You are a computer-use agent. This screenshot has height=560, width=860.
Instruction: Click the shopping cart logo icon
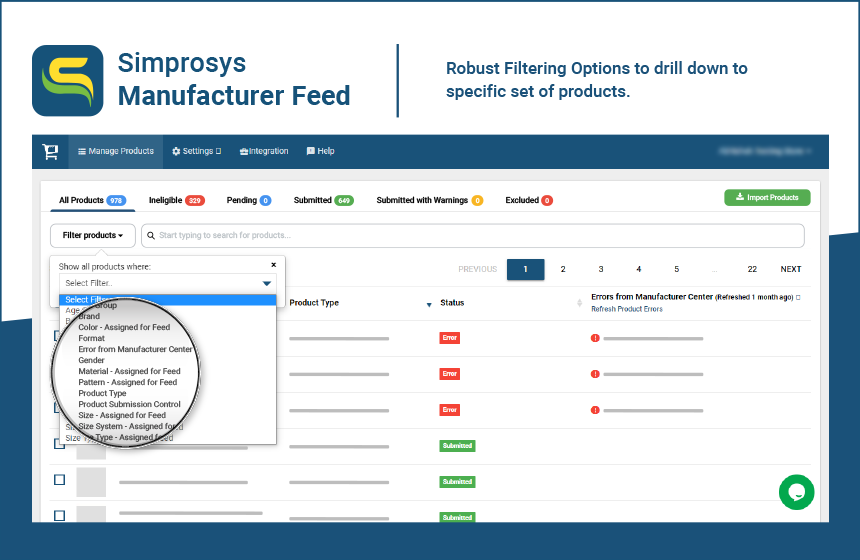(x=50, y=151)
